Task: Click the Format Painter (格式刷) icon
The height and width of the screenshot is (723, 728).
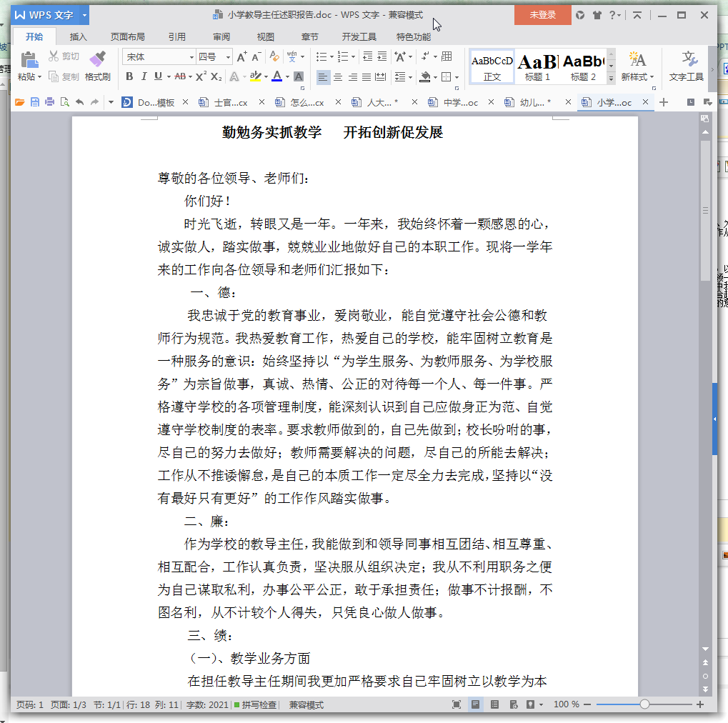Action: pyautogui.click(x=97, y=59)
